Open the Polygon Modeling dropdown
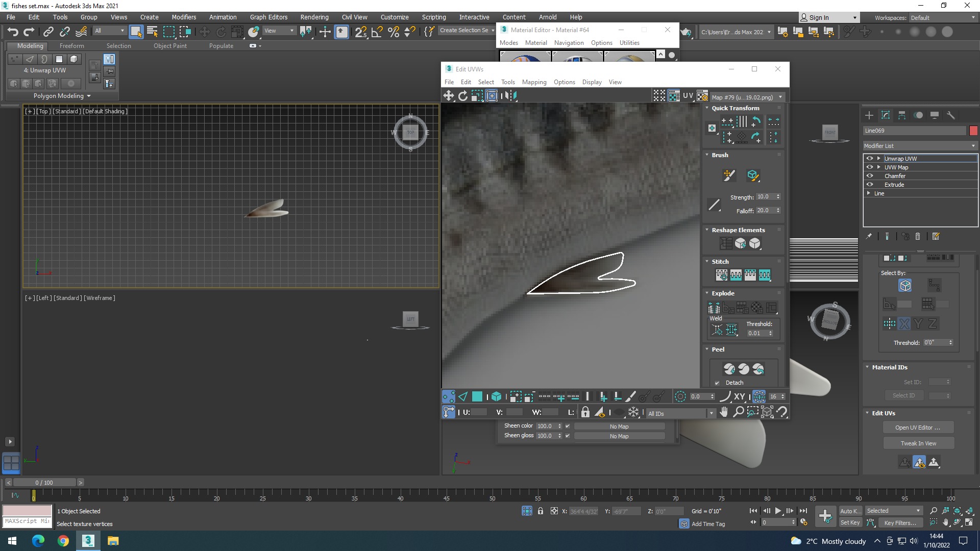This screenshot has height=551, width=980. 62,95
